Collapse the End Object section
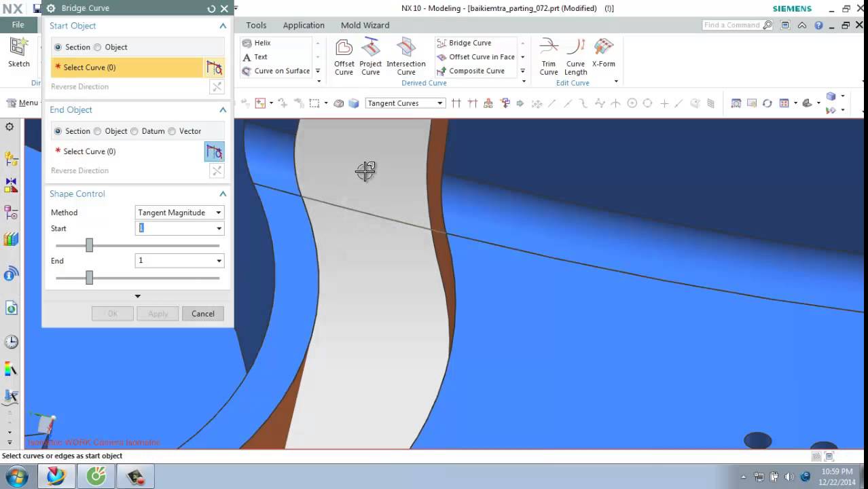868x489 pixels. point(222,110)
